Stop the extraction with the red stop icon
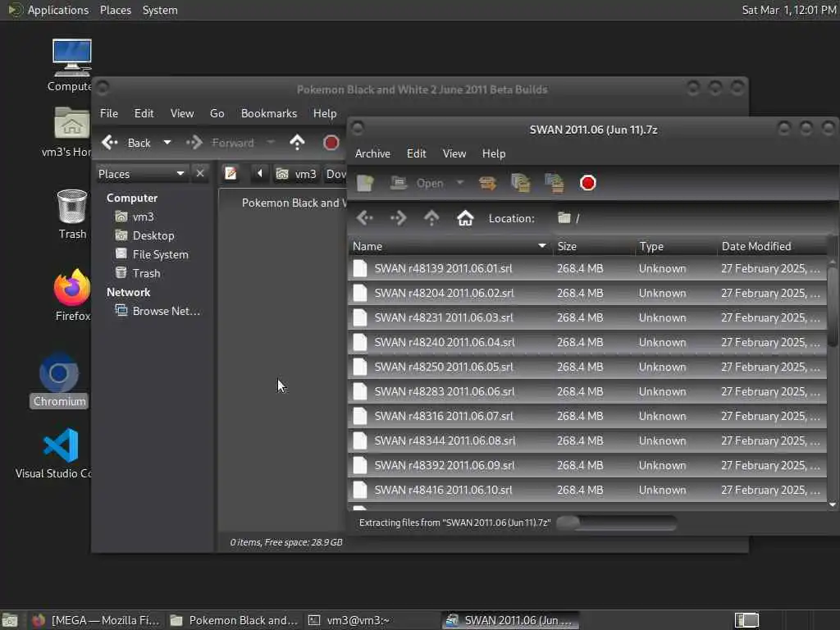 pyautogui.click(x=587, y=183)
